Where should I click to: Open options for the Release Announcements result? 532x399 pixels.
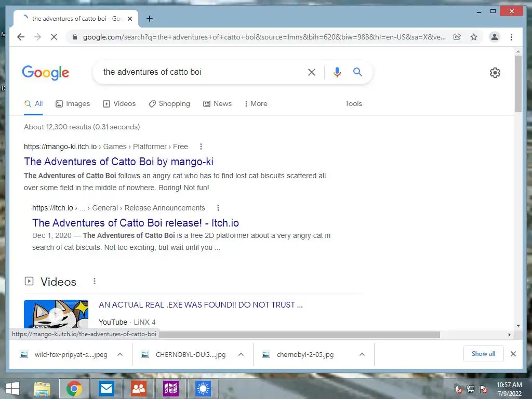pos(218,208)
